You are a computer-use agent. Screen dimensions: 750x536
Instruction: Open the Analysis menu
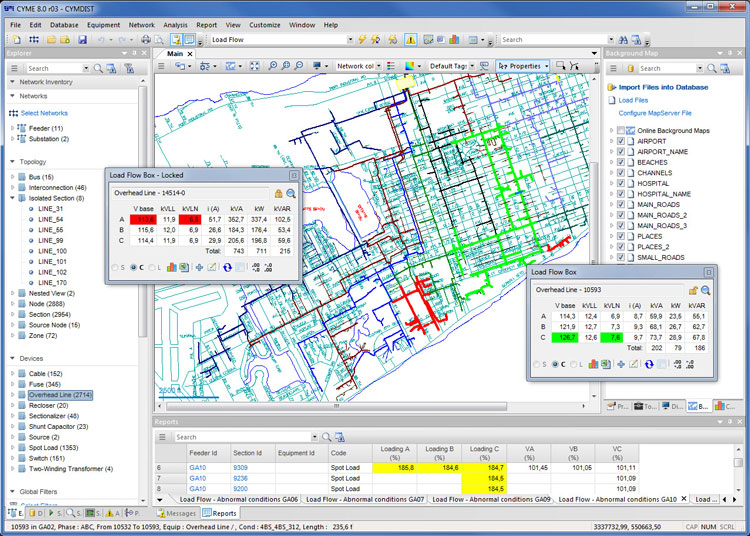pos(175,24)
